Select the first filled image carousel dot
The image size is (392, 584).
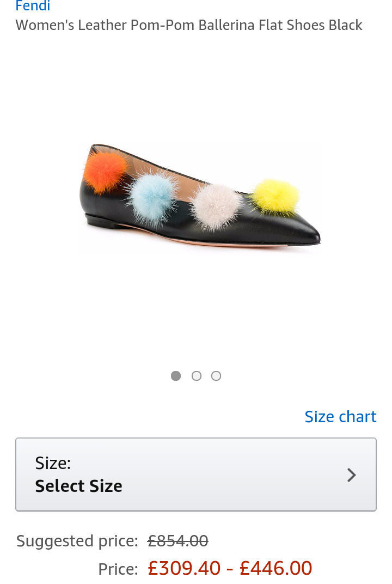[176, 376]
